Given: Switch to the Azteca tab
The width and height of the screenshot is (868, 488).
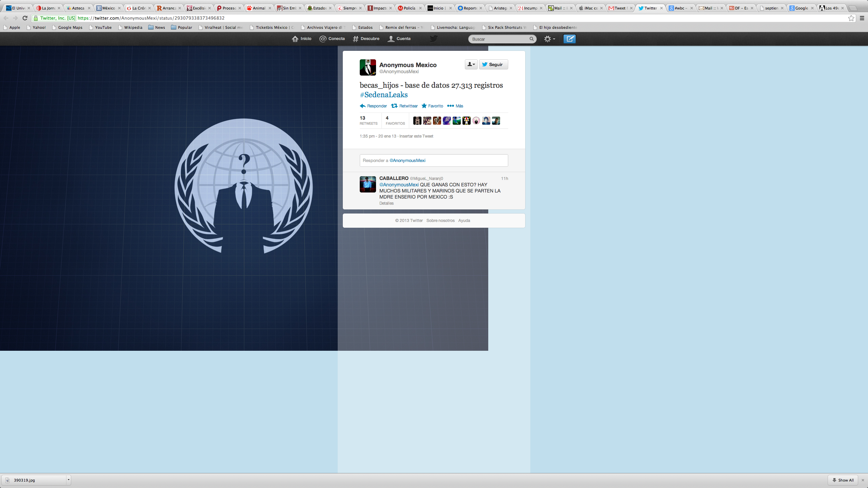Looking at the screenshot, I should pyautogui.click(x=78, y=8).
